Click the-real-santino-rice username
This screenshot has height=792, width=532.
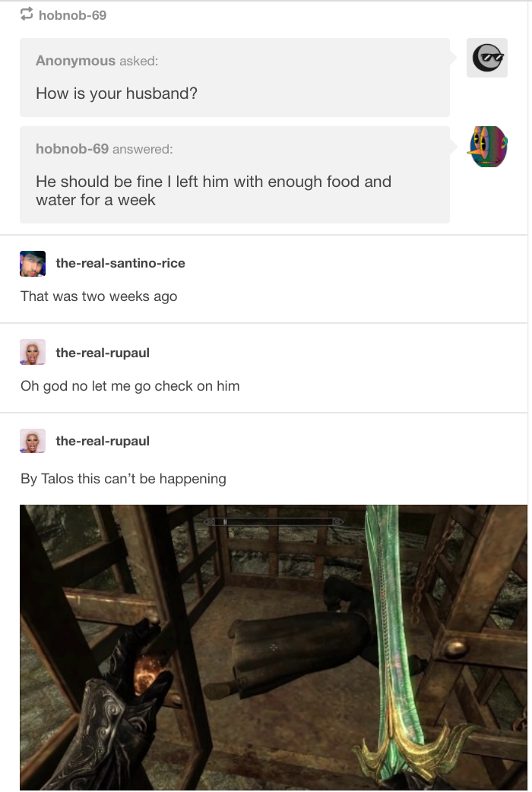[x=120, y=263]
